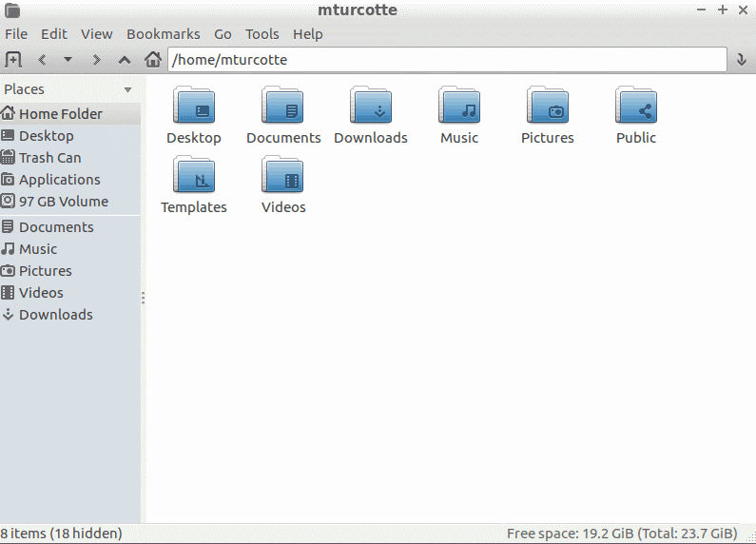756x544 pixels.
Task: Click the free space status text
Action: [x=622, y=534]
